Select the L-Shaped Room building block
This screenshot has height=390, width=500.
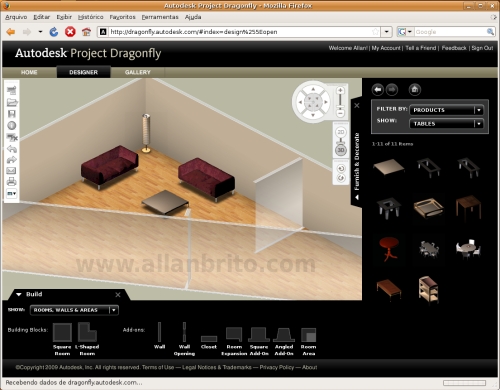coord(87,332)
